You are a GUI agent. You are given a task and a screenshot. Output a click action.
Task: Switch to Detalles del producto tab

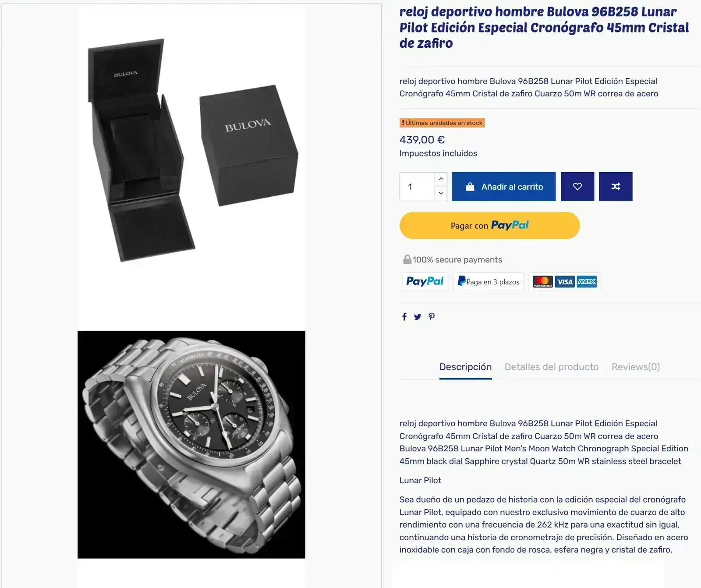[x=551, y=367]
